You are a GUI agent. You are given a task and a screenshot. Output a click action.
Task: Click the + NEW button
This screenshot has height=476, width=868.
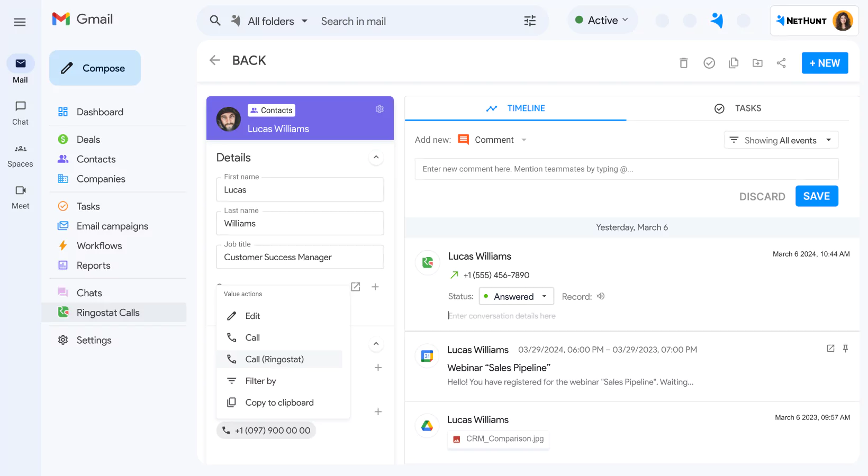(x=825, y=62)
